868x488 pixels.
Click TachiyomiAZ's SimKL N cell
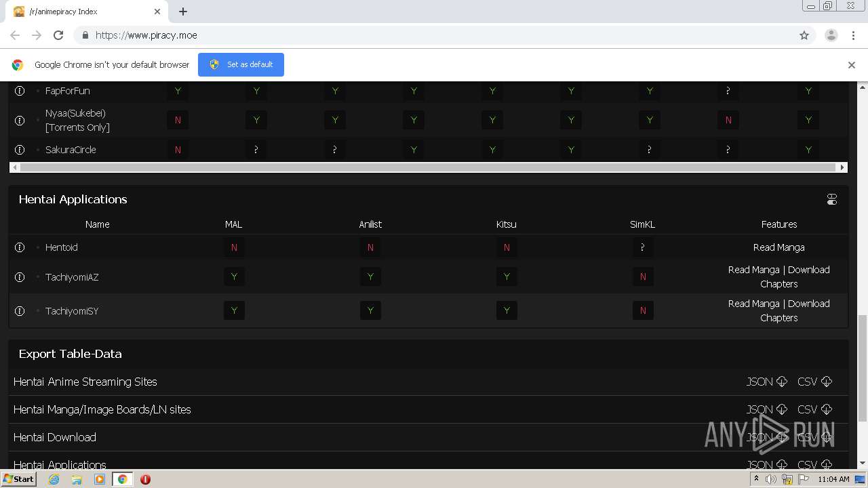(x=643, y=277)
